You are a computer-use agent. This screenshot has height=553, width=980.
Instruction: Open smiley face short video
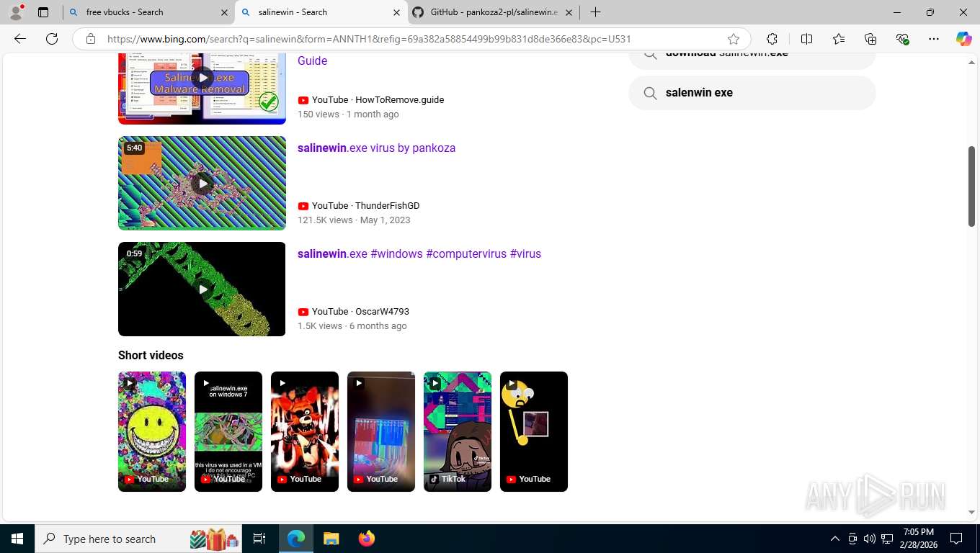point(152,431)
